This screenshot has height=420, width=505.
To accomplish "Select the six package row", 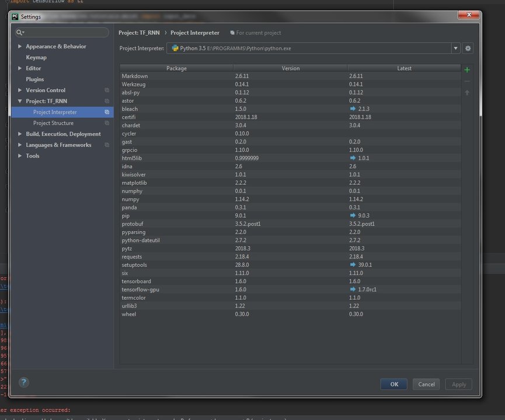I will pos(290,273).
